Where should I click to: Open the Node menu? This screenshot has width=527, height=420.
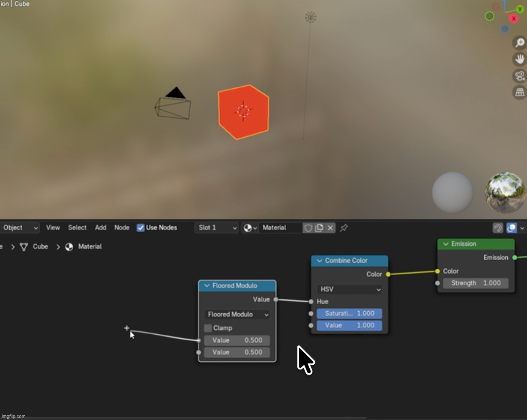click(x=122, y=228)
